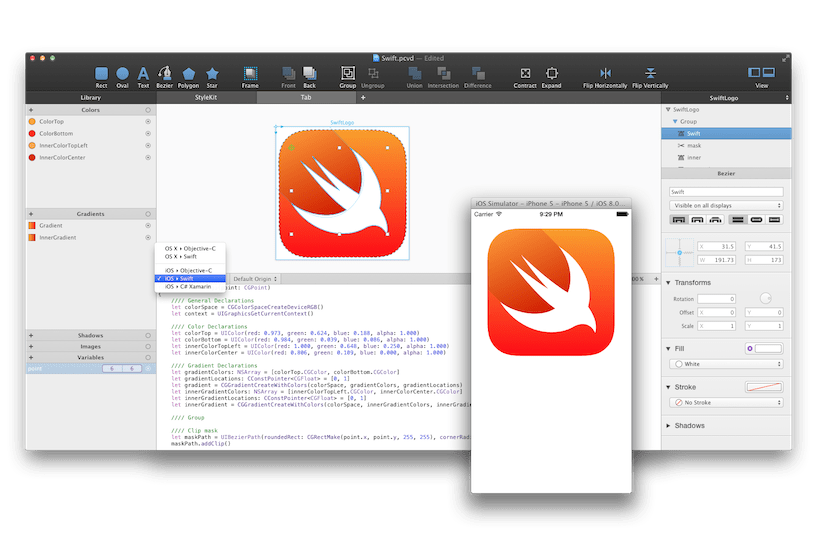
Task: Choose the Frame tool in toolbar
Action: pos(250,77)
